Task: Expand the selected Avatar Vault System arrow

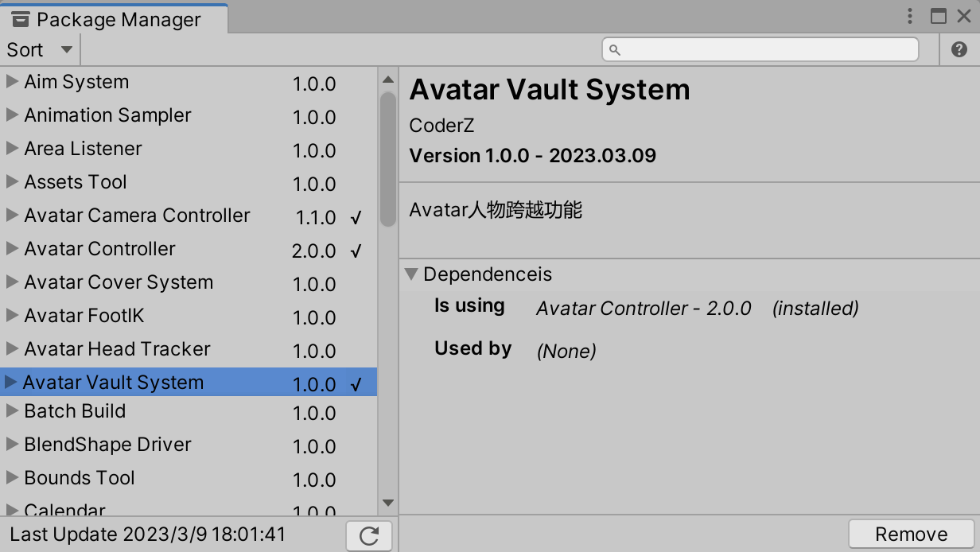Action: (x=10, y=382)
